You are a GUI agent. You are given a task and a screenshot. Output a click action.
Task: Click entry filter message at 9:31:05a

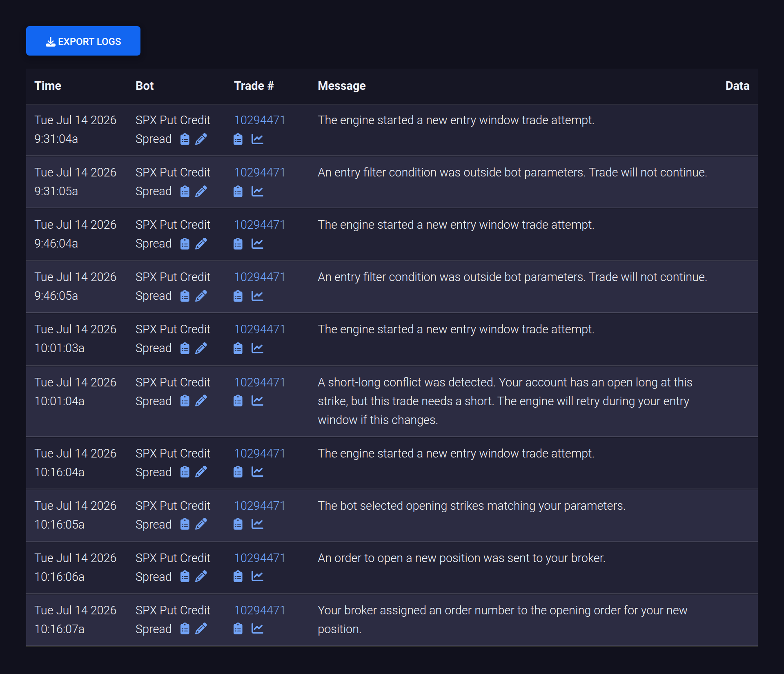[512, 172]
